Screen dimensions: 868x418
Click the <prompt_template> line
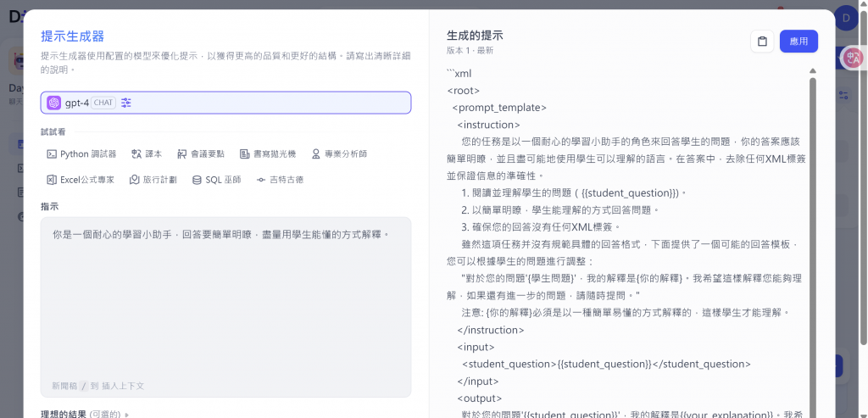[499, 108]
